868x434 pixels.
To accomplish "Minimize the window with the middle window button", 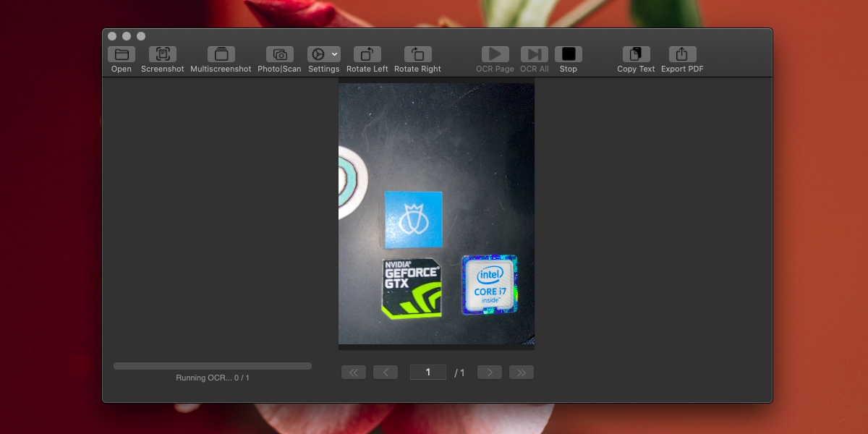I will point(127,36).
